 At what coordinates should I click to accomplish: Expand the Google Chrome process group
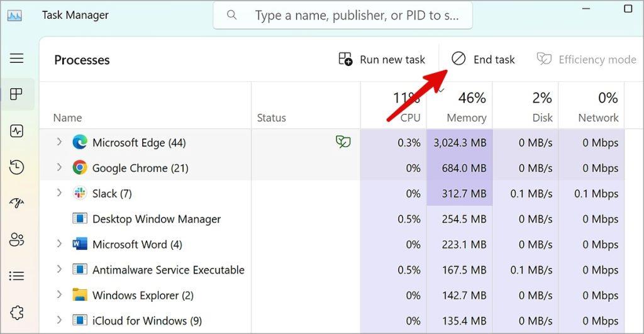click(x=59, y=167)
